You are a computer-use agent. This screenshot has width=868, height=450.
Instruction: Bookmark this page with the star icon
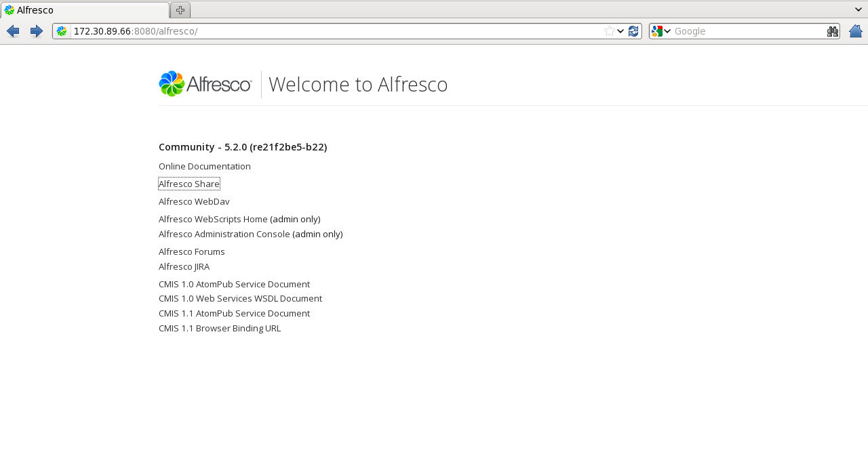click(x=610, y=31)
